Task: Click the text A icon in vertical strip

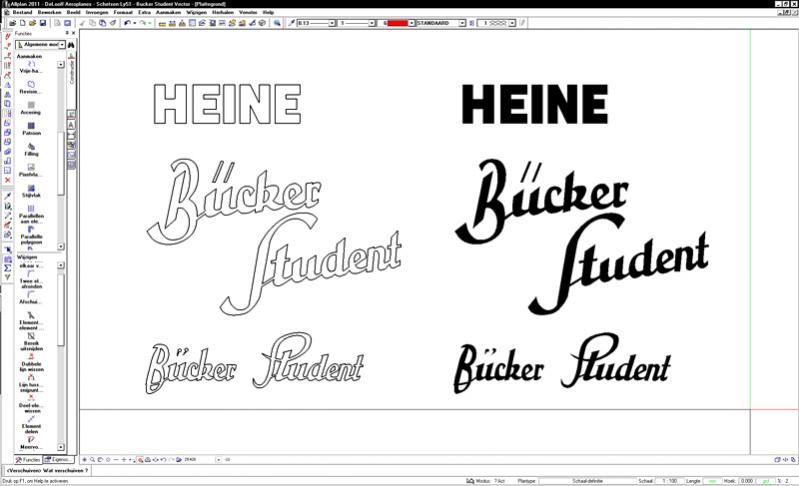Action: coord(71,125)
